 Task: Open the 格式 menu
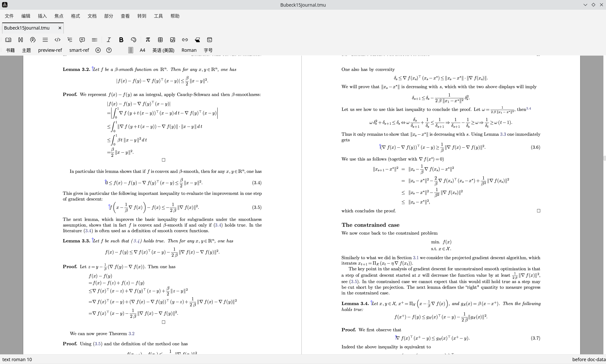(75, 16)
